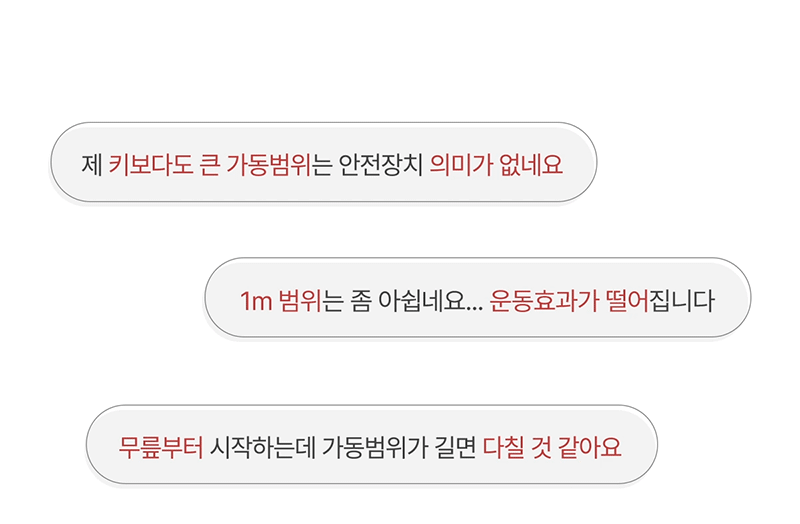Select the word '제' starting the first bubble
The width and height of the screenshot is (800, 524).
[x=92, y=165]
